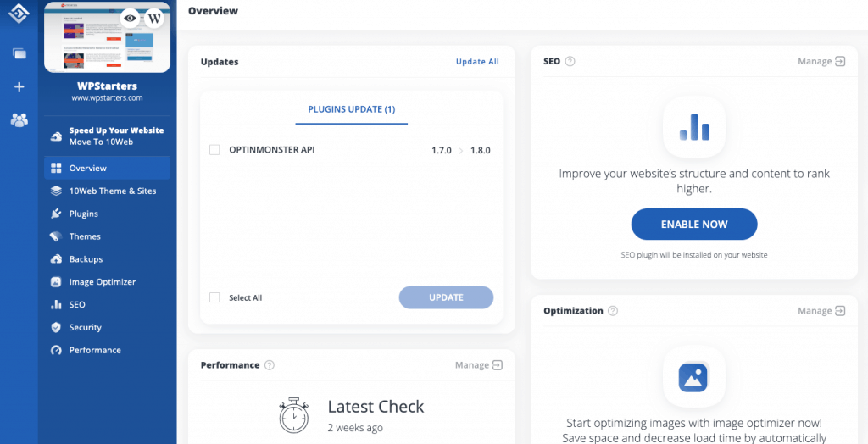This screenshot has height=444, width=868.
Task: Click the large SEO bar chart icon
Action: pos(694,127)
